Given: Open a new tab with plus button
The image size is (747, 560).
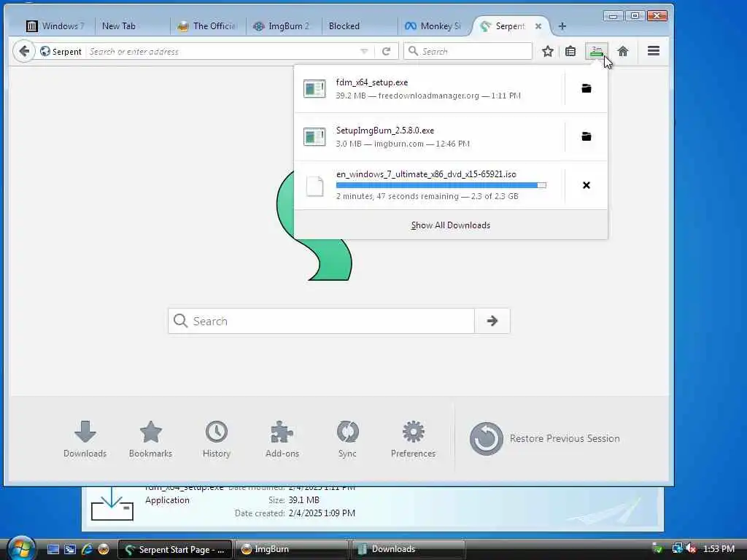Looking at the screenshot, I should click(562, 26).
